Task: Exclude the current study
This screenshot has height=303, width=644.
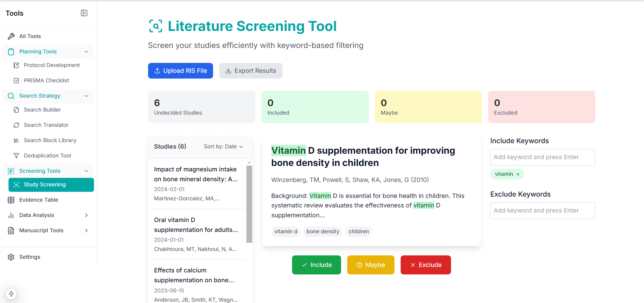Action: click(425, 265)
